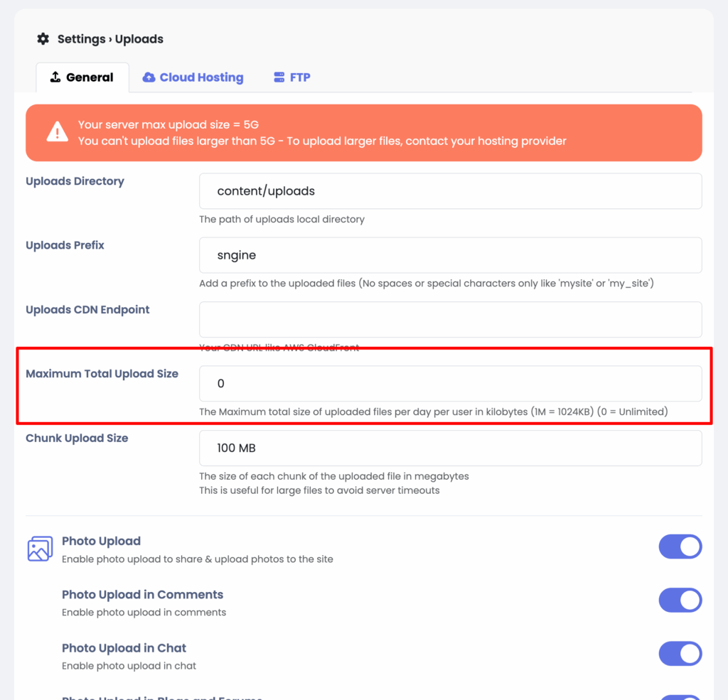Switch off Photo Upload in Chat
This screenshot has height=700, width=728.
pyautogui.click(x=680, y=653)
